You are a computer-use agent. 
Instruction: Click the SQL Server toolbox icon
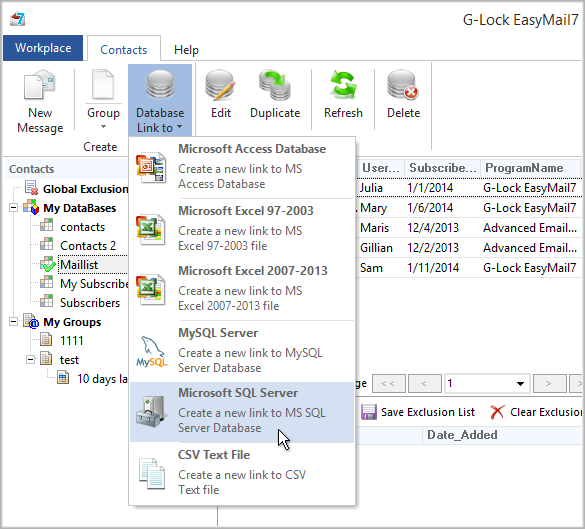150,411
